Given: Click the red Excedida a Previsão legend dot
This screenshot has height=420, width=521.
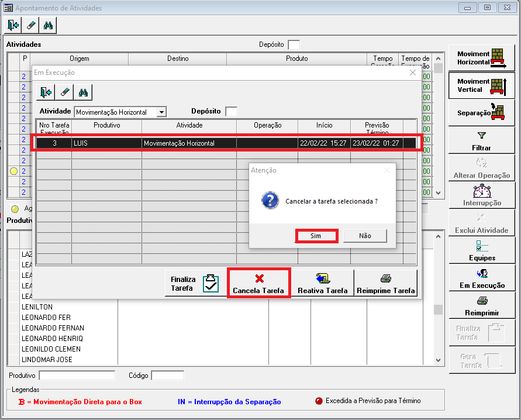Looking at the screenshot, I should coord(319,401).
